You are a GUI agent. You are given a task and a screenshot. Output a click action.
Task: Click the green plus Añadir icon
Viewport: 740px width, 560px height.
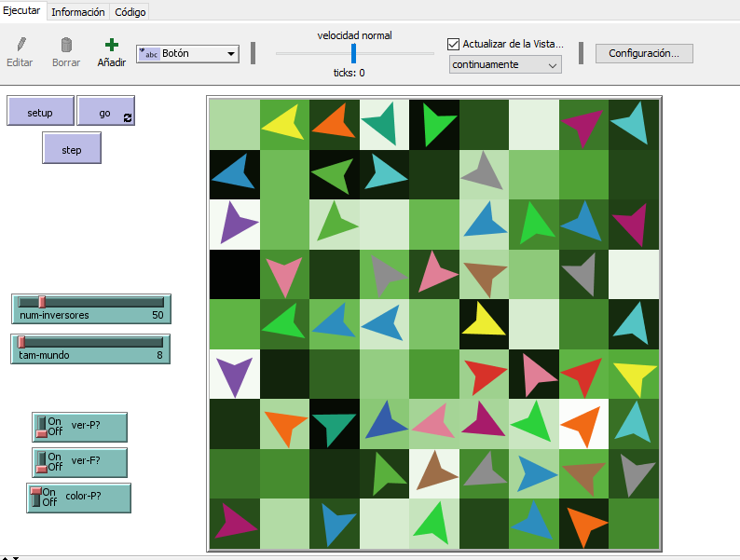click(112, 45)
